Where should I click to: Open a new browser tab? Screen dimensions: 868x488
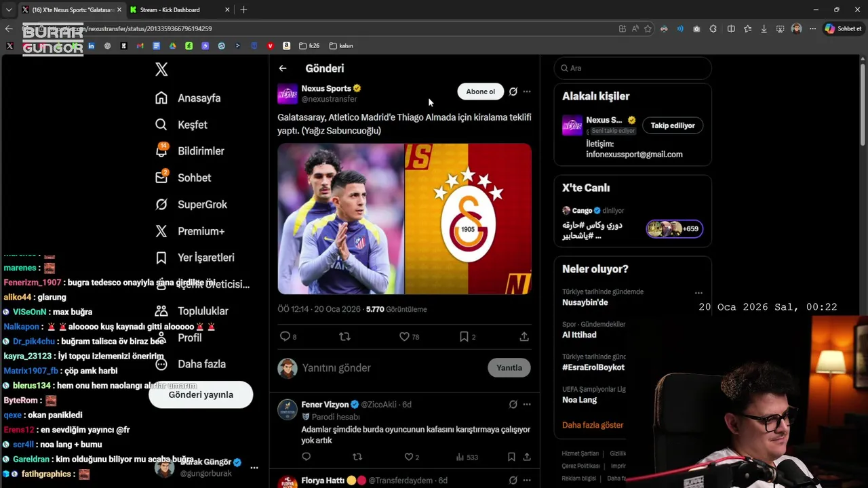243,10
